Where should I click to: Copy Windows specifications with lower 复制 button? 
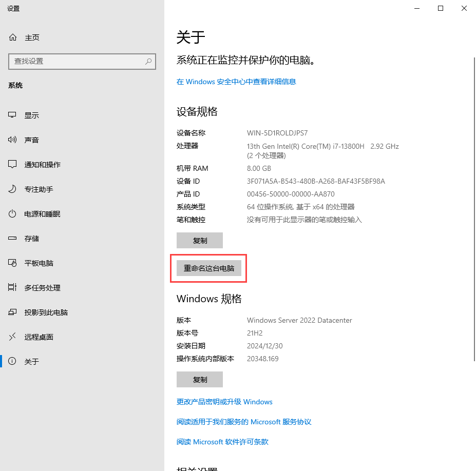point(200,380)
